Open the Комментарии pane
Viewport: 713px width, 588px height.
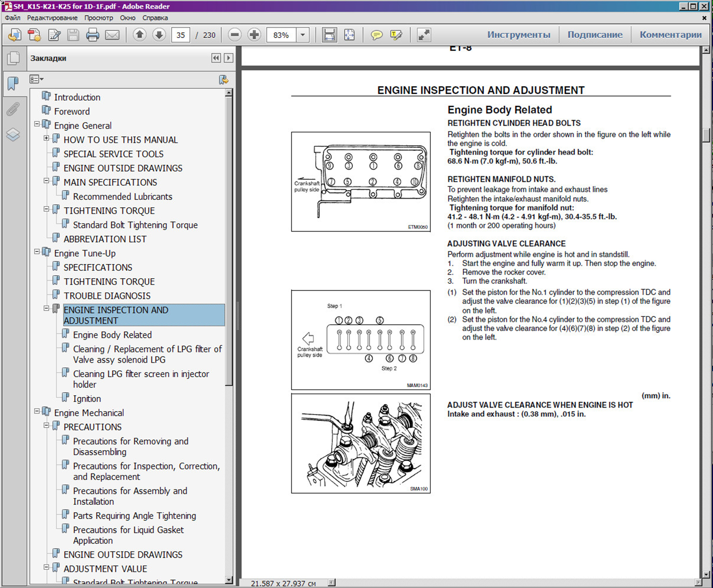point(670,35)
